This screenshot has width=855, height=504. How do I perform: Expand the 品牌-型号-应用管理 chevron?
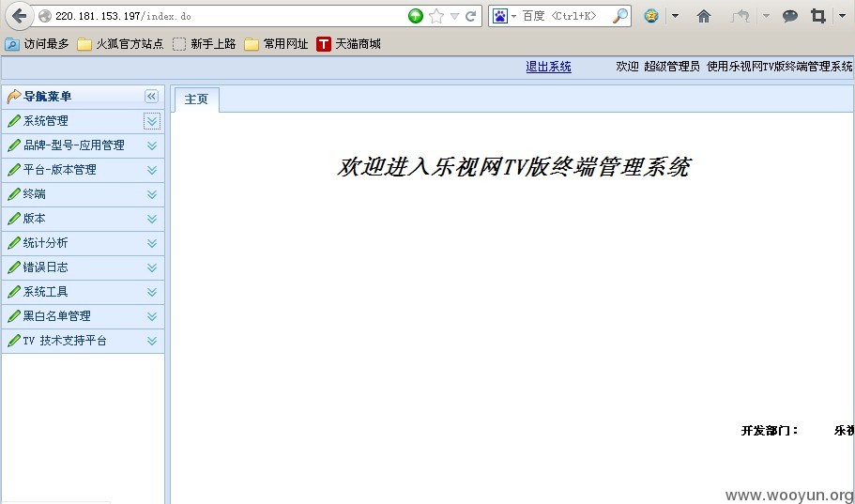coord(152,145)
